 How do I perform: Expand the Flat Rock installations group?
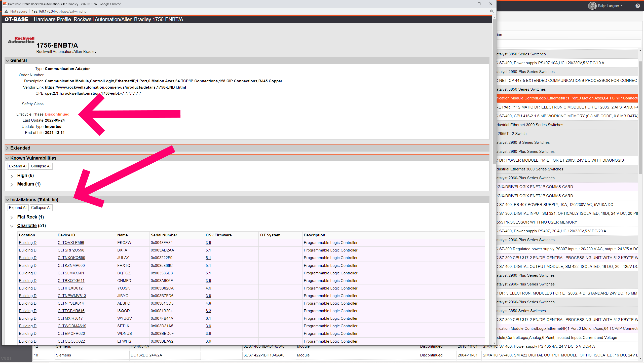pos(12,217)
